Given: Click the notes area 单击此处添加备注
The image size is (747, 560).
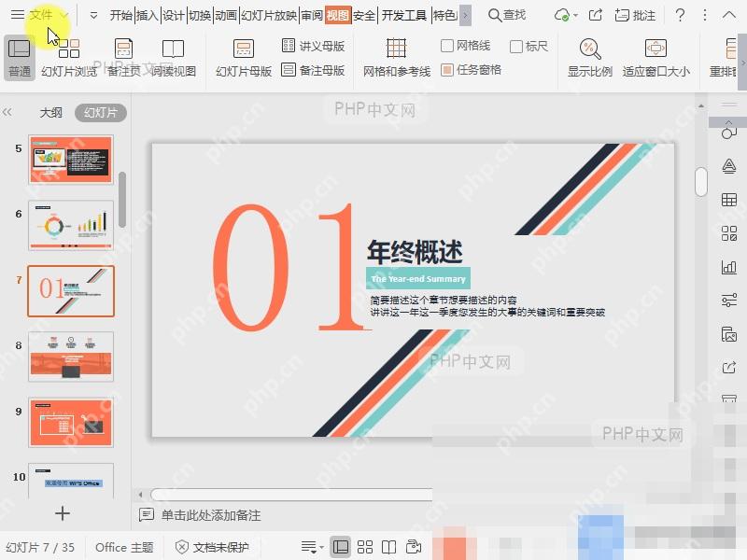Looking at the screenshot, I should click(x=211, y=515).
